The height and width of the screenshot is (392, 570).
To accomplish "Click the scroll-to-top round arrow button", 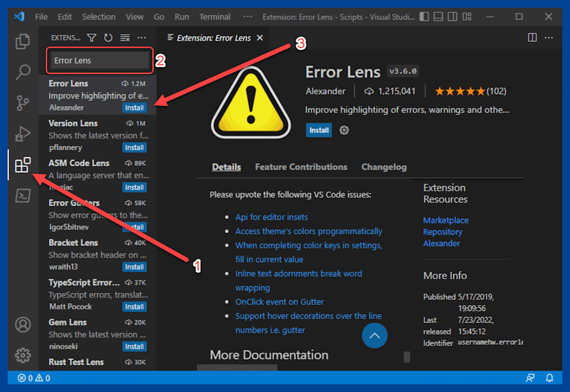I will [374, 336].
